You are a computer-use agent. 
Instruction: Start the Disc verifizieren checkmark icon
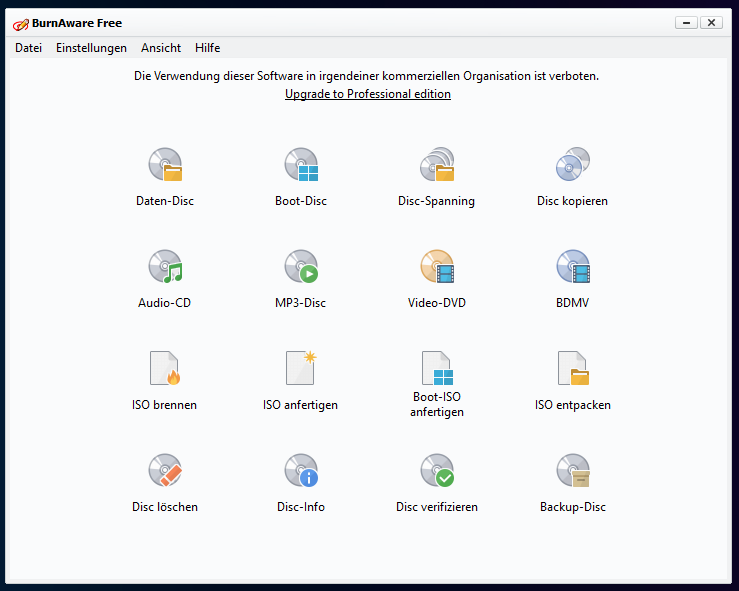click(437, 470)
